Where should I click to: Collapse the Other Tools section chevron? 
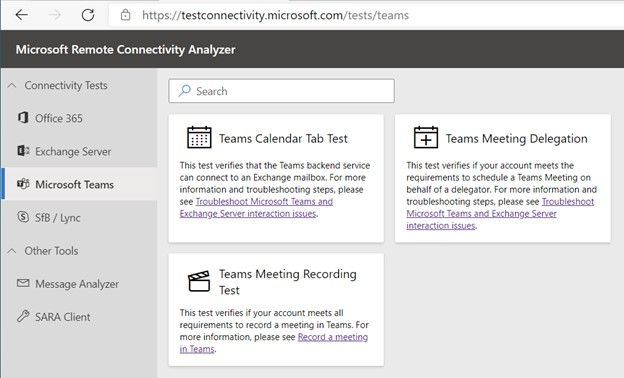(12, 251)
